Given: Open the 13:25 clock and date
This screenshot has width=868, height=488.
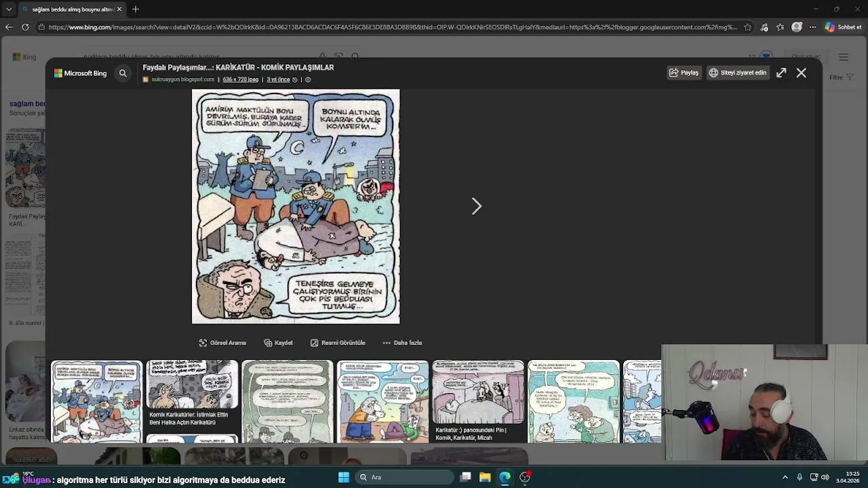Looking at the screenshot, I should [848, 477].
